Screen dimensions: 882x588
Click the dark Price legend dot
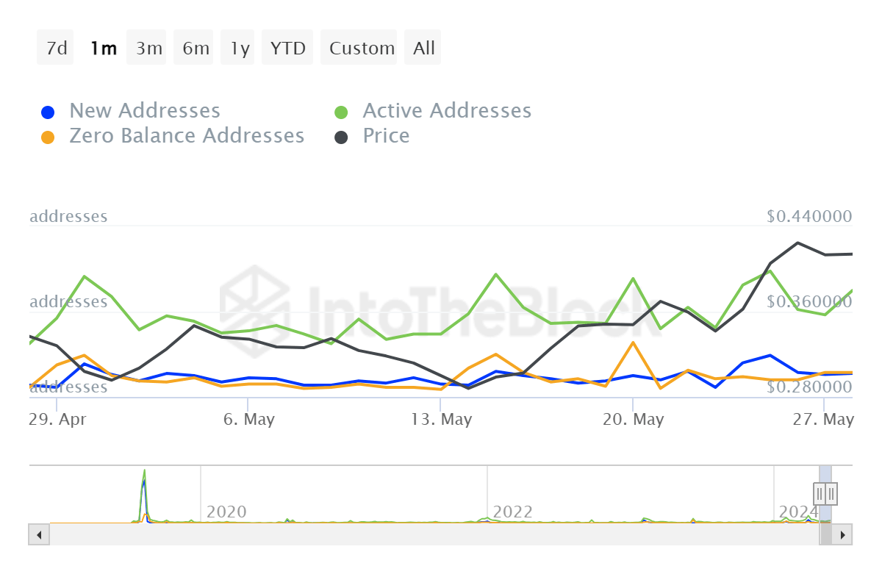coord(341,137)
